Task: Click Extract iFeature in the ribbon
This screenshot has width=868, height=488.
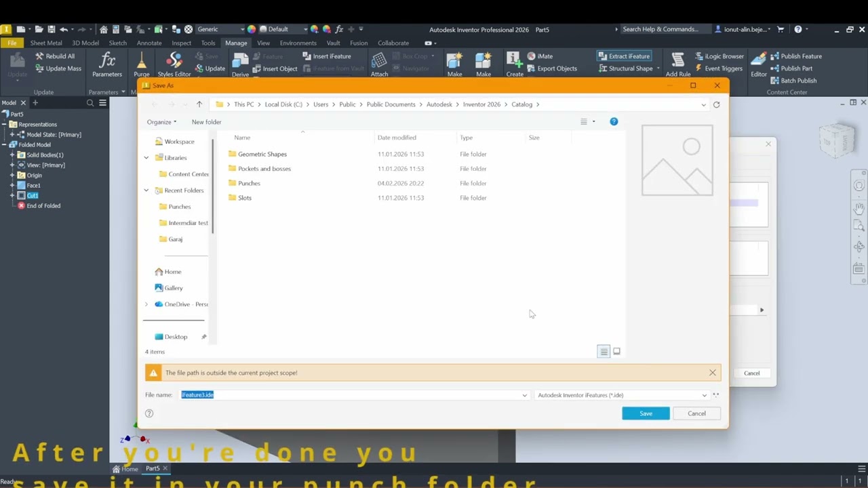Action: tap(624, 56)
